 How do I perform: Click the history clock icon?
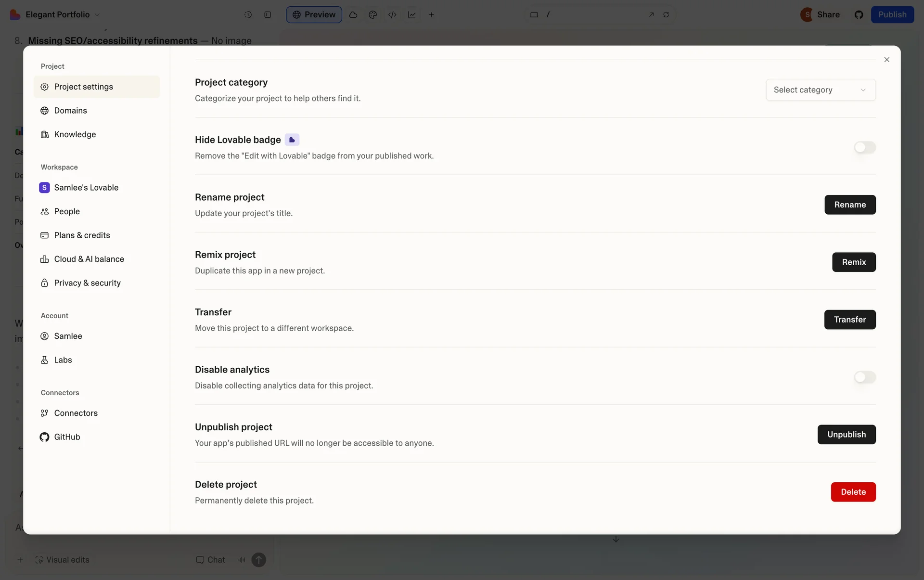[248, 14]
